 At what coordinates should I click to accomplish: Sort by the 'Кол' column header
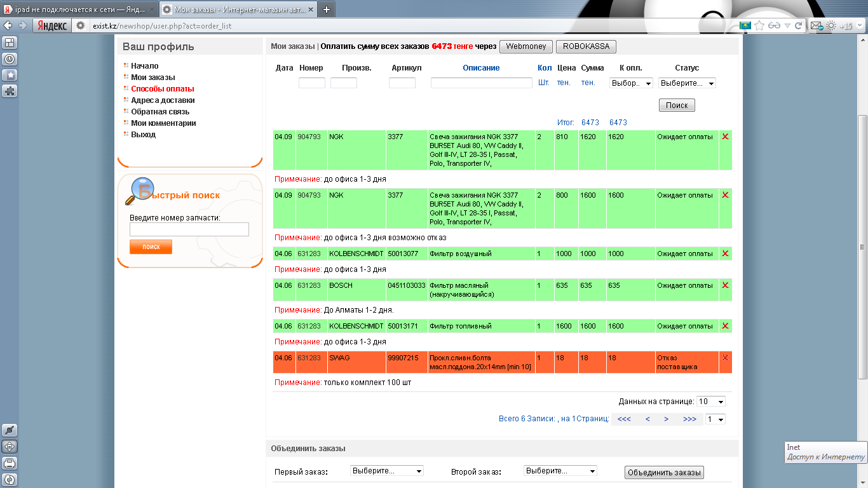coord(545,68)
